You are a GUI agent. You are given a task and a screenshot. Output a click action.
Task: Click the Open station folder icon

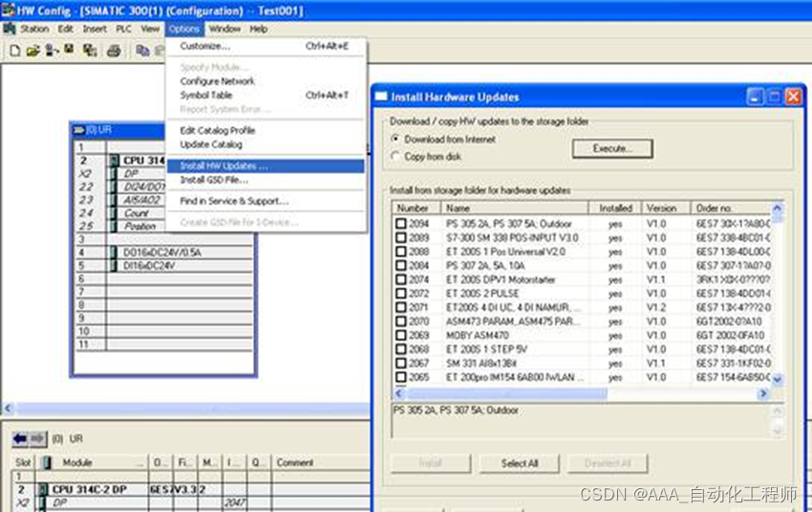point(33,51)
